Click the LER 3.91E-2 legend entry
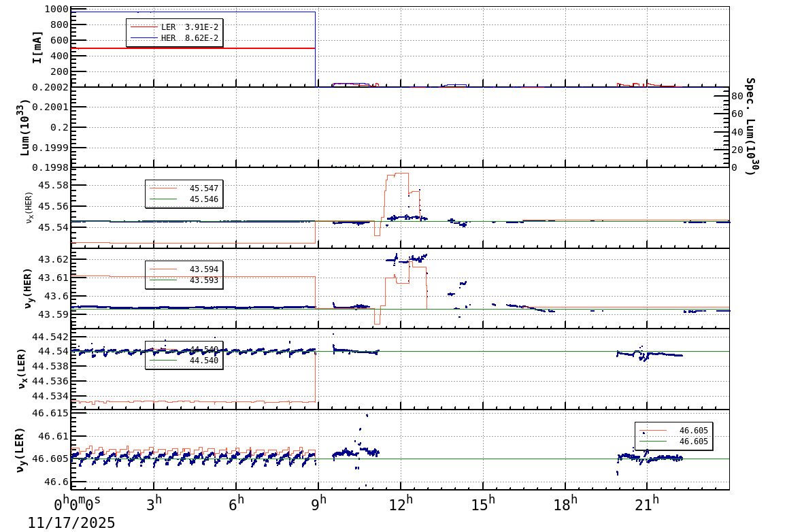 pos(174,27)
